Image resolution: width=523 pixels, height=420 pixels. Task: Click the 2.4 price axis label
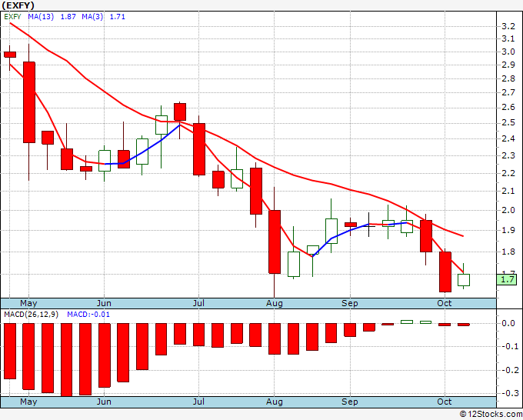(508, 138)
